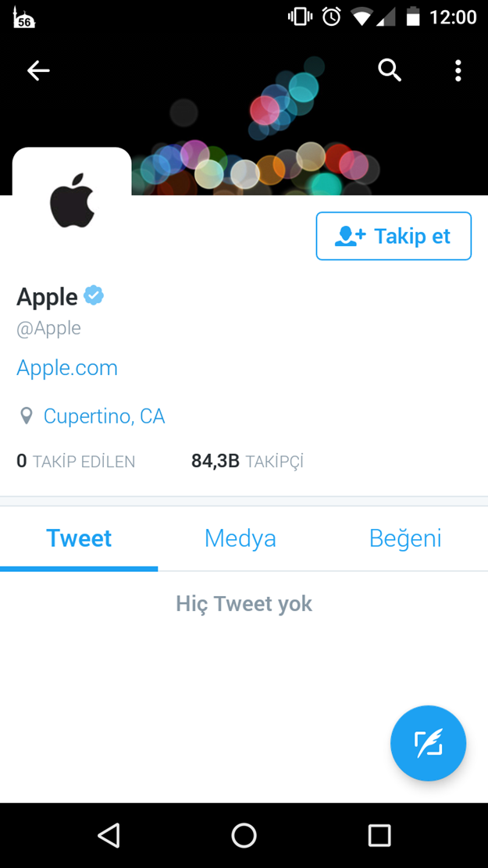The height and width of the screenshot is (868, 488).
Task: Click the Takip et follow button
Action: 394,236
